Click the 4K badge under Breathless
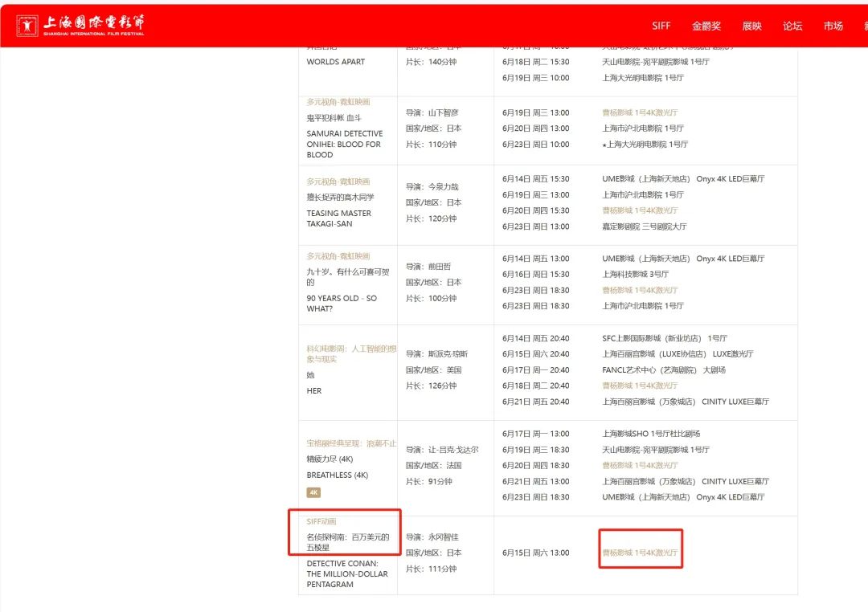Viewport: 868px width, 612px height. point(313,492)
